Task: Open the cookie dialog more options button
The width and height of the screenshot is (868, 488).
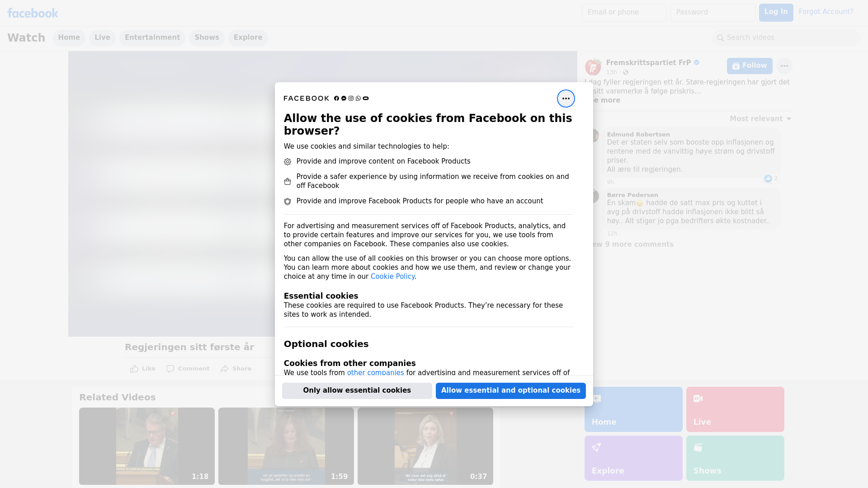Action: [566, 99]
